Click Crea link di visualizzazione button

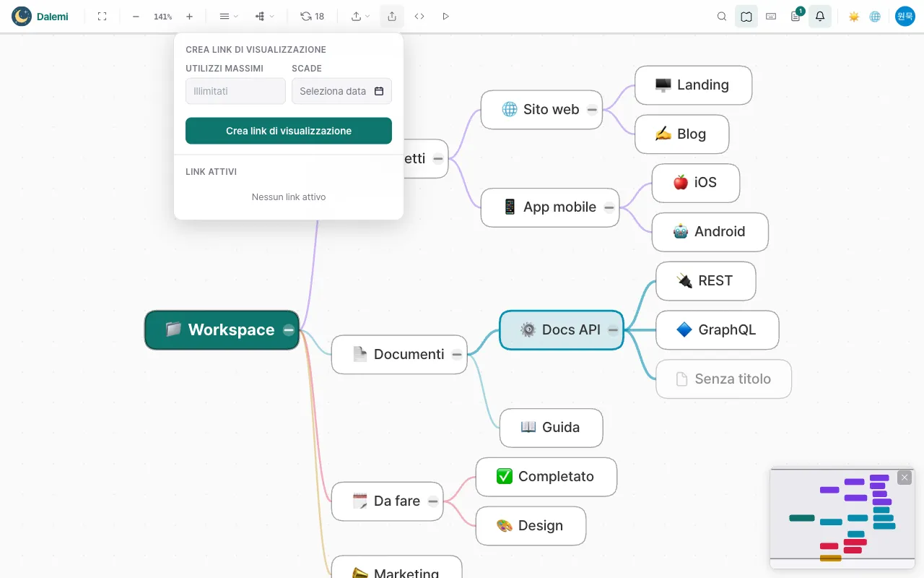[x=289, y=131]
